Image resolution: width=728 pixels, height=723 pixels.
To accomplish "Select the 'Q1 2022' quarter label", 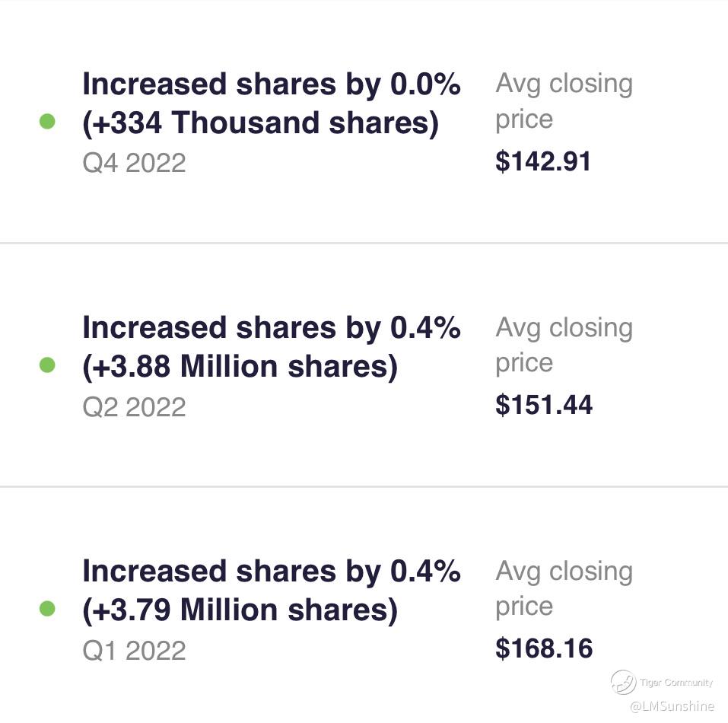I will click(x=134, y=650).
